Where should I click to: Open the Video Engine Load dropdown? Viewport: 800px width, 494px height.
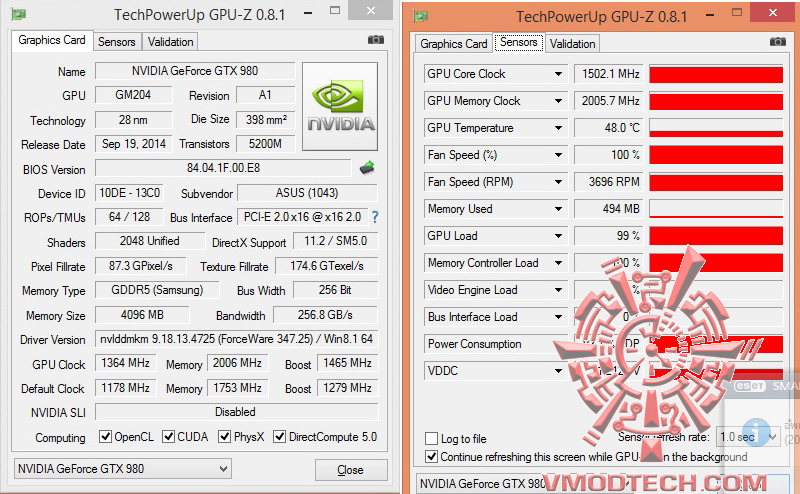click(x=558, y=290)
